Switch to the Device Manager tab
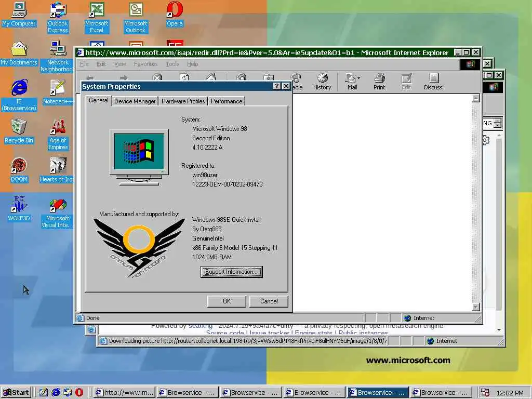Screen dimensions: 532x399 pyautogui.click(x=135, y=101)
